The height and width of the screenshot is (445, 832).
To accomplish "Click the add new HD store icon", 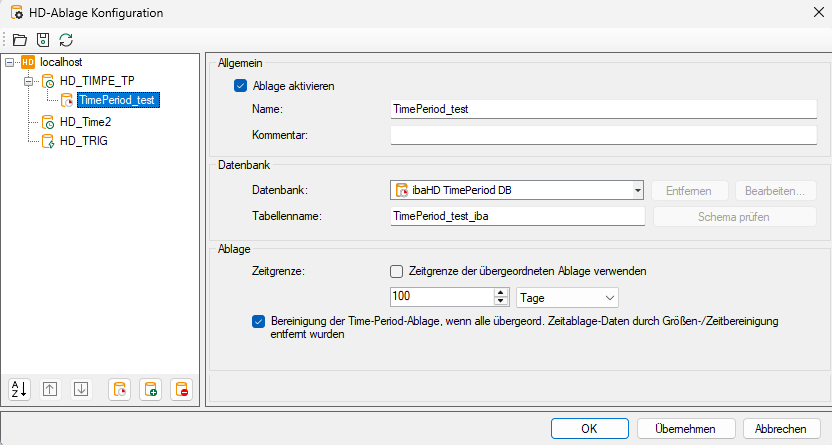I will [150, 389].
